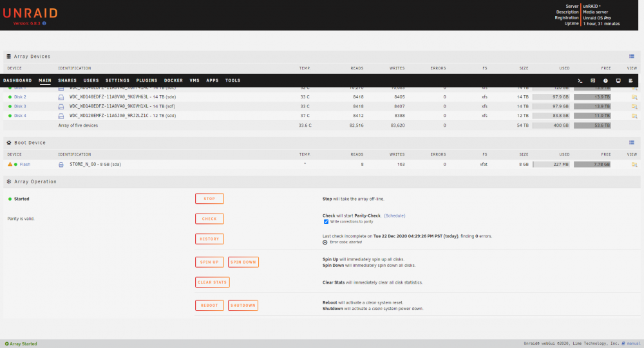
Task: Toggle the Boot Device list view icon
Action: coord(632,143)
